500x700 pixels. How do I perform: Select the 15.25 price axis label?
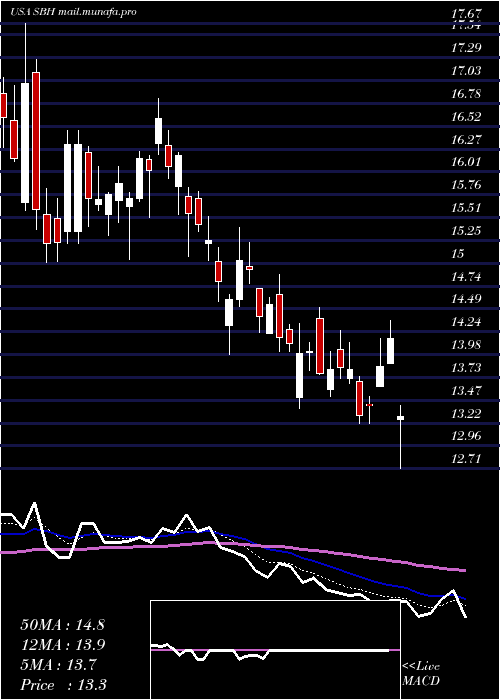(x=466, y=230)
